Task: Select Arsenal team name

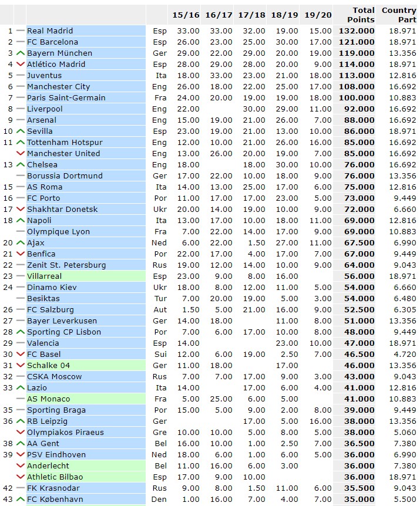Action: pyautogui.click(x=42, y=120)
